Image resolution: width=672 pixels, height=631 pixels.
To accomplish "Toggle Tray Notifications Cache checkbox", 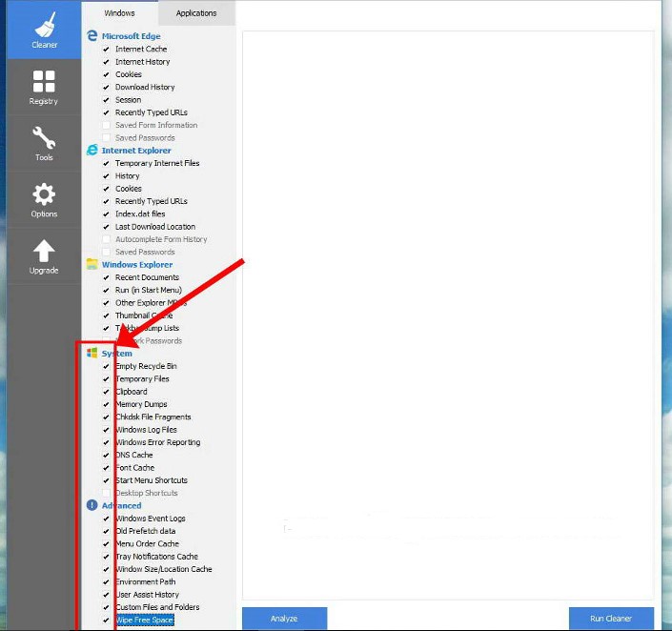I will pyautogui.click(x=106, y=557).
